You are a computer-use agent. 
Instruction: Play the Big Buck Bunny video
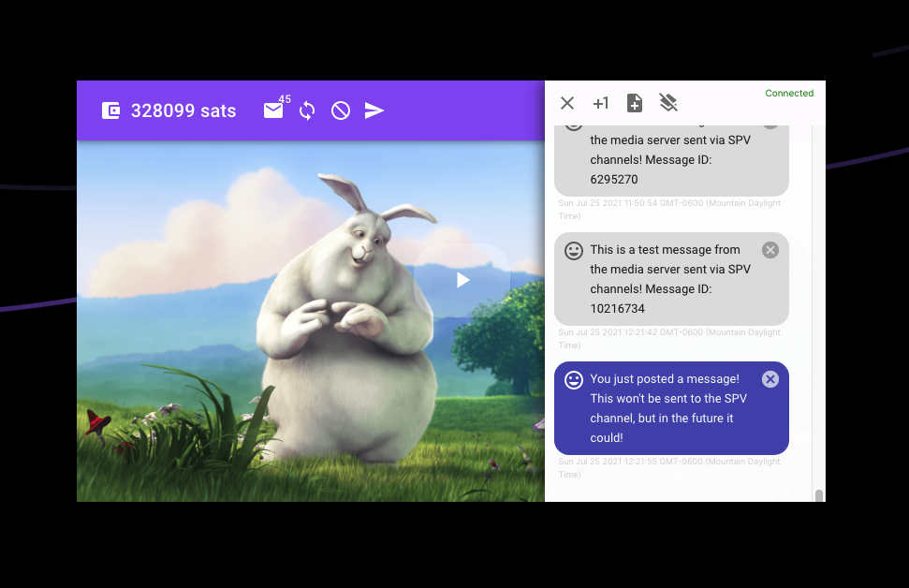click(x=462, y=280)
